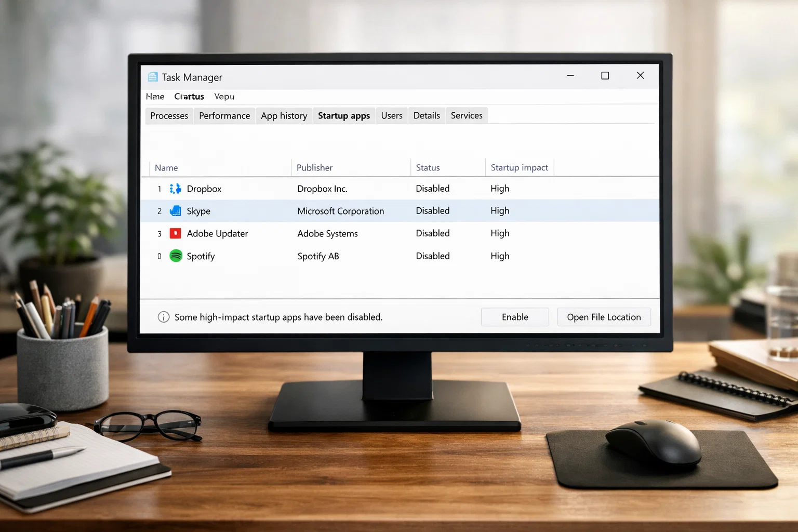Click the Disabled status in the Skype row

[433, 210]
